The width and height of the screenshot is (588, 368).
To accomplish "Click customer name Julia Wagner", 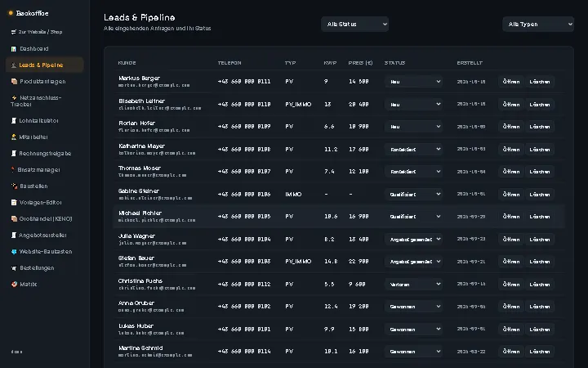I will (x=136, y=236).
